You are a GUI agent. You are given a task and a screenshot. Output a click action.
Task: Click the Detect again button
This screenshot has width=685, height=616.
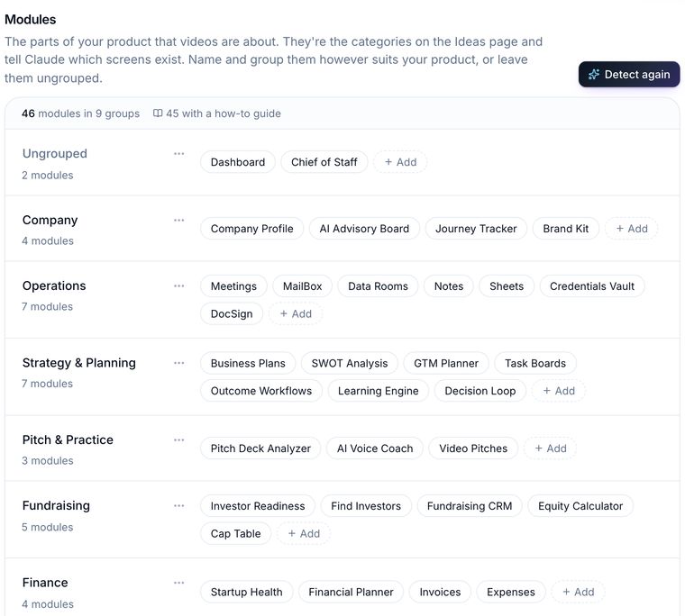coord(629,74)
